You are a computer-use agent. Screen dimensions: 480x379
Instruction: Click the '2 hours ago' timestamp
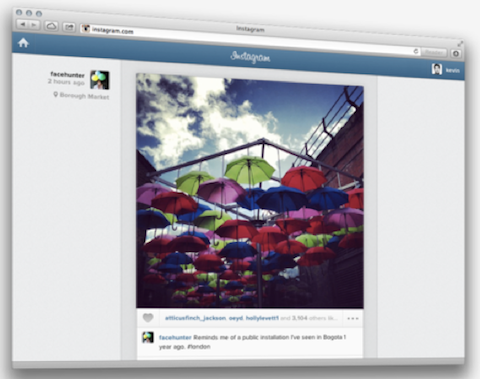click(x=66, y=82)
